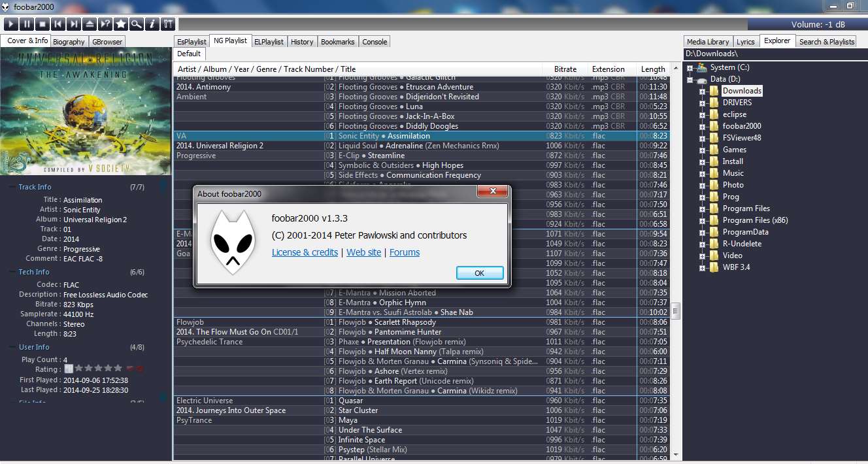The image size is (868, 464).
Task: Click the playlist vertical scrollbar thumb
Action: (675, 311)
